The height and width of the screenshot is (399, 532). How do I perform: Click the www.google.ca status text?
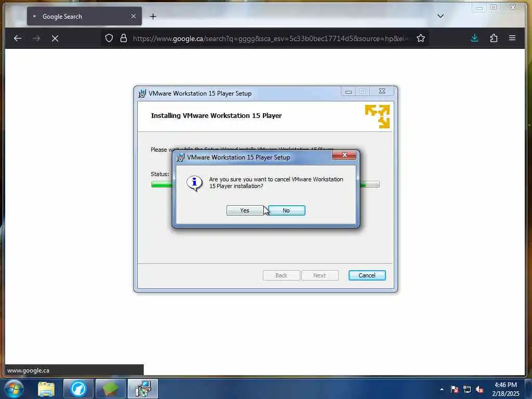pos(28,370)
